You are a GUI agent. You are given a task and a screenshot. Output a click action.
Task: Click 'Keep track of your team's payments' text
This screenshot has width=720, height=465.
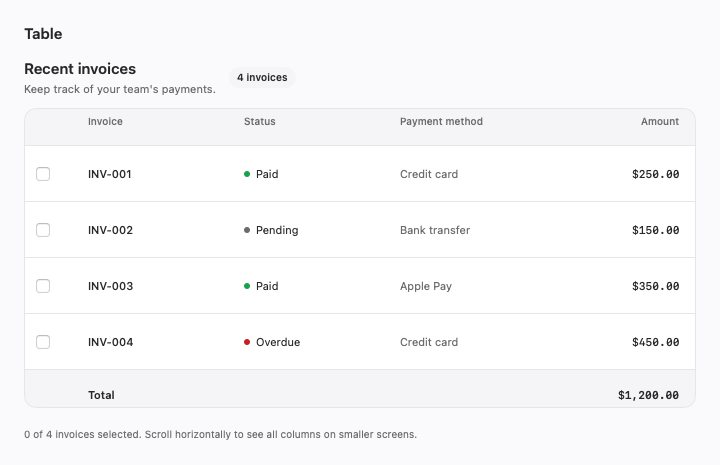tap(120, 89)
